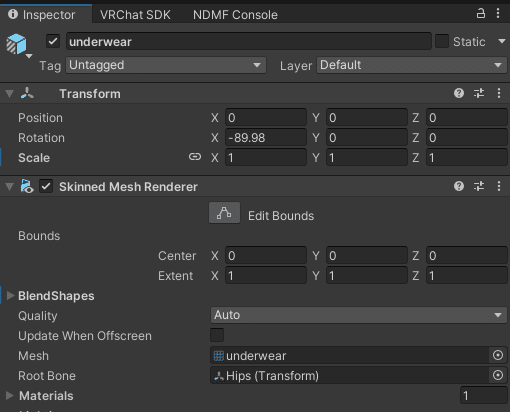
Task: Click the Scale label
Action: tap(34, 158)
